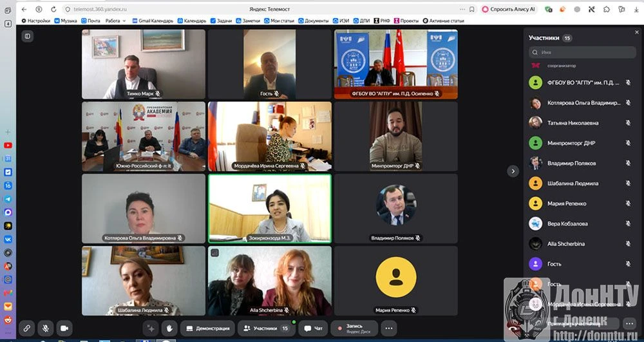Open Заметки bookmark
The image size is (644, 342).
(x=248, y=21)
